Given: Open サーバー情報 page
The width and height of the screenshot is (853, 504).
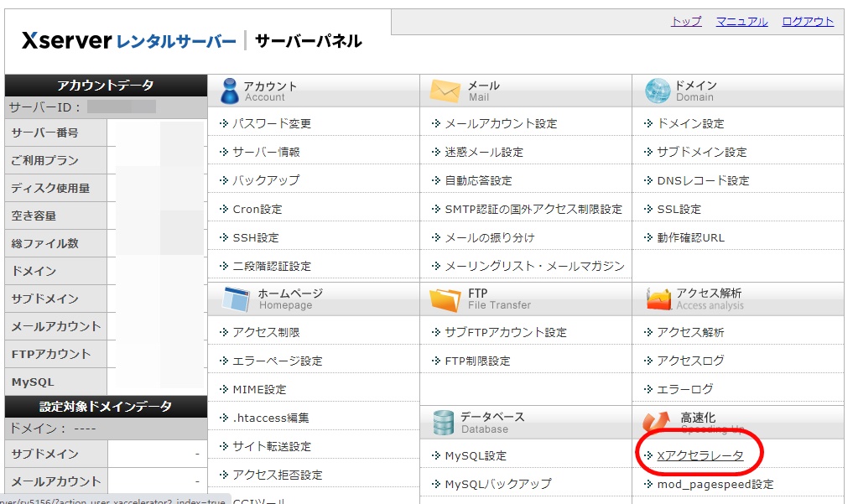Looking at the screenshot, I should click(266, 153).
